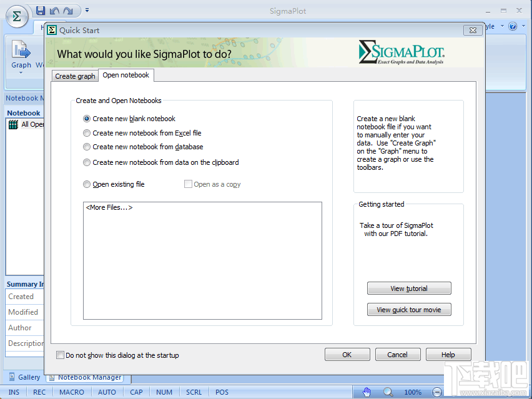This screenshot has width=532, height=399.
Task: Click the Cancel button
Action: (x=398, y=355)
